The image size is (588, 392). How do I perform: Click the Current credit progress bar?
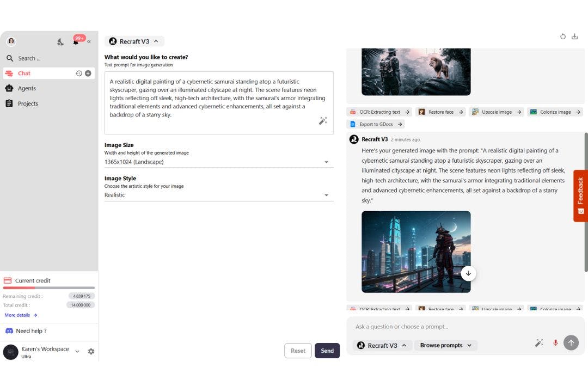click(x=49, y=288)
